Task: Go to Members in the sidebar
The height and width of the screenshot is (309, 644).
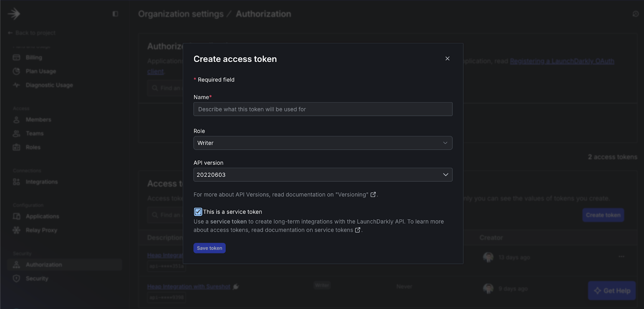Action: (38, 120)
